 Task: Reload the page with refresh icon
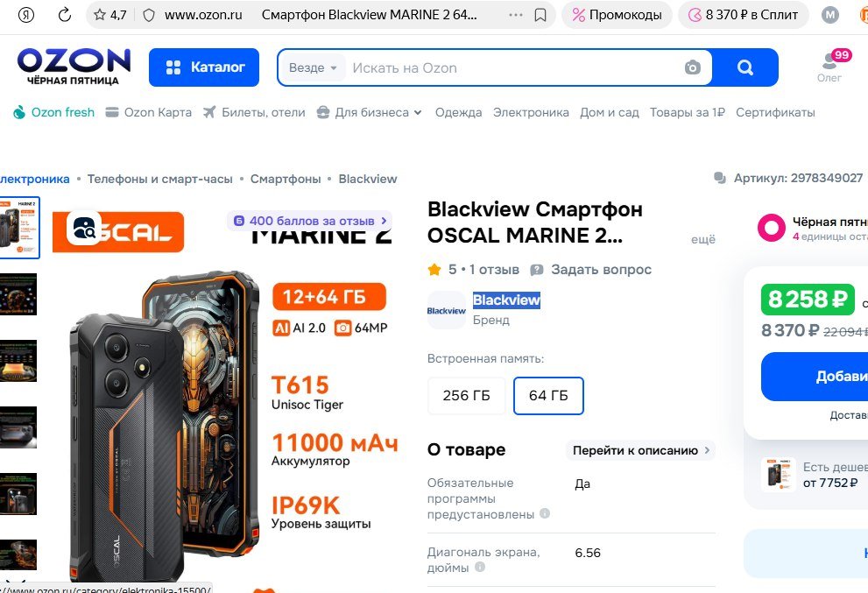coord(65,15)
